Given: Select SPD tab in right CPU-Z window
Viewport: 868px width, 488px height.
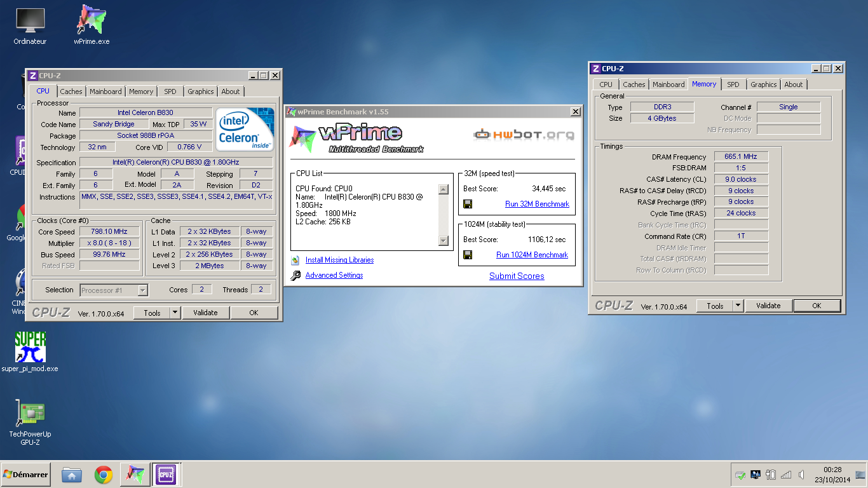Looking at the screenshot, I should [733, 85].
